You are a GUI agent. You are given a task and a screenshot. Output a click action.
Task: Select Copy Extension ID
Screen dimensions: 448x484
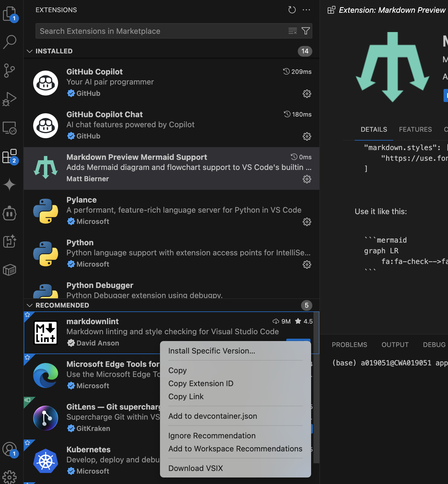pos(236,383)
